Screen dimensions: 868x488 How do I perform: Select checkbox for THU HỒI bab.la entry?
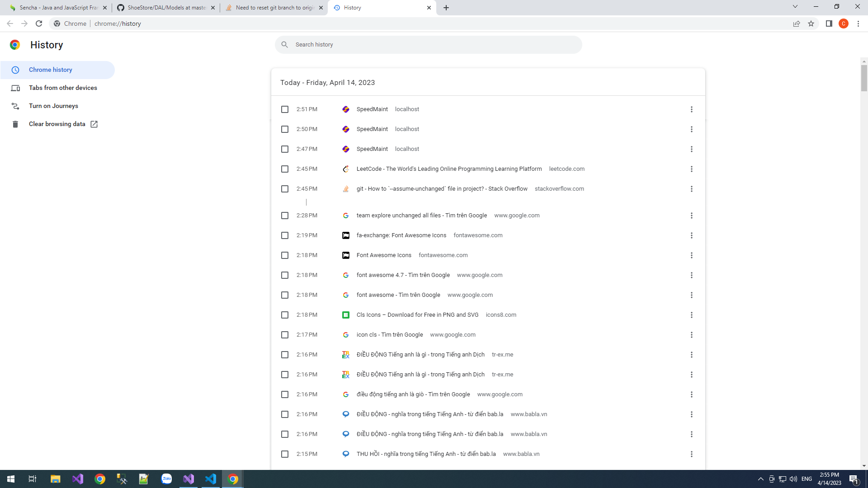(x=285, y=454)
